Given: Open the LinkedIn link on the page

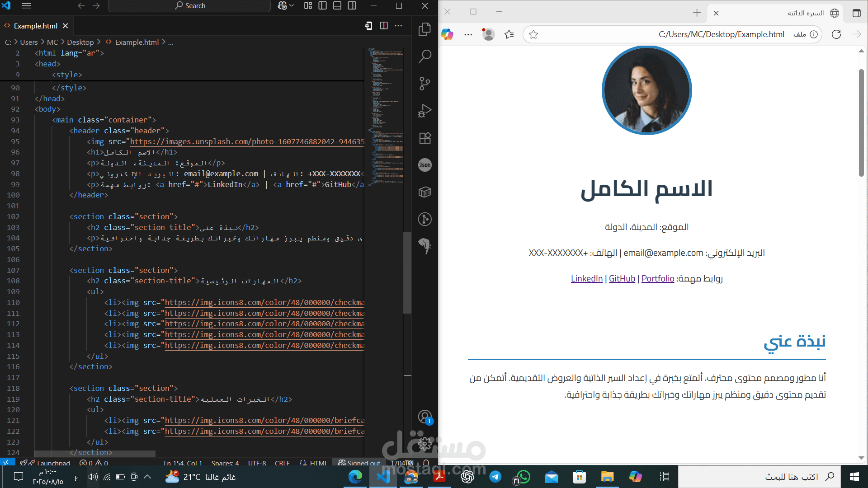Looking at the screenshot, I should (x=587, y=278).
